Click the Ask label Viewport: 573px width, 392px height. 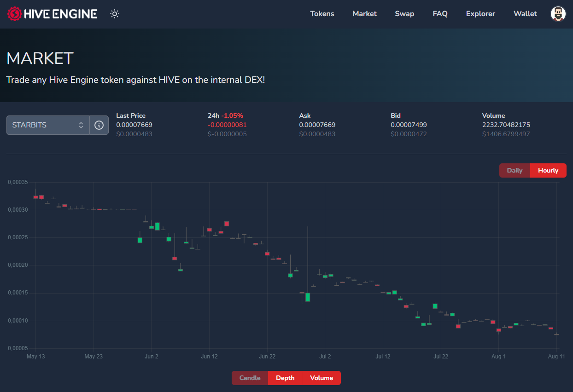pyautogui.click(x=305, y=115)
